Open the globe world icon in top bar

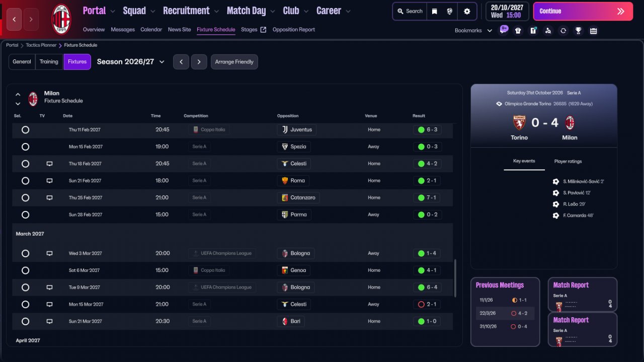coord(450,11)
